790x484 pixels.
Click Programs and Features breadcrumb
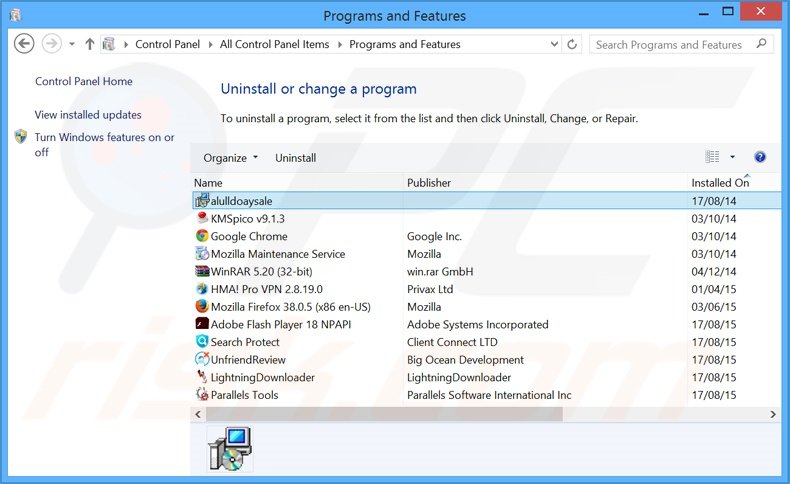tap(405, 44)
